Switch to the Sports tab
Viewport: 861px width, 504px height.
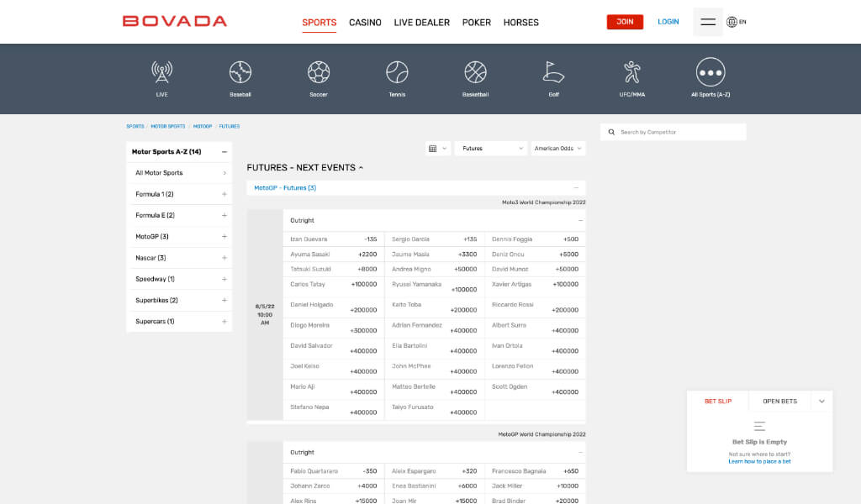tap(319, 23)
